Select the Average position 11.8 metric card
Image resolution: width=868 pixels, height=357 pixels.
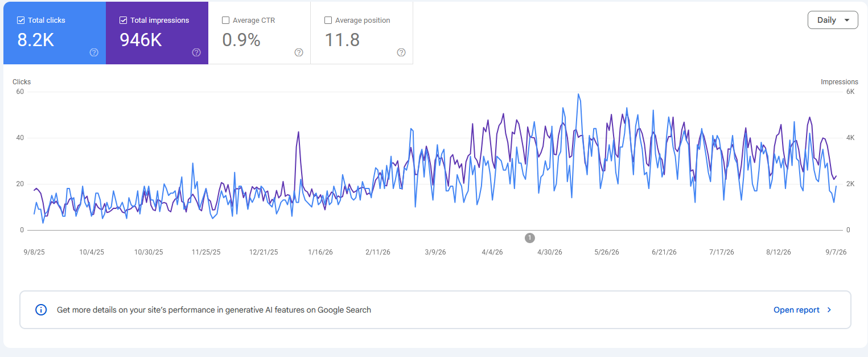(362, 33)
